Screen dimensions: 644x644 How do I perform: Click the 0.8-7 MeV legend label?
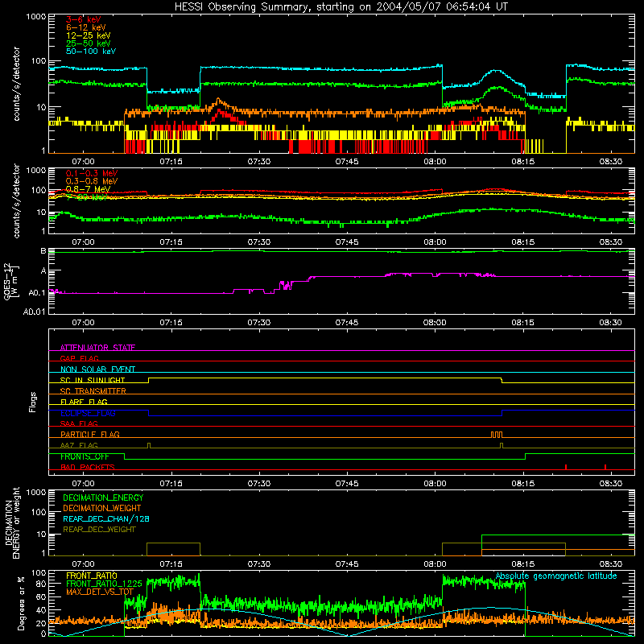88,189
